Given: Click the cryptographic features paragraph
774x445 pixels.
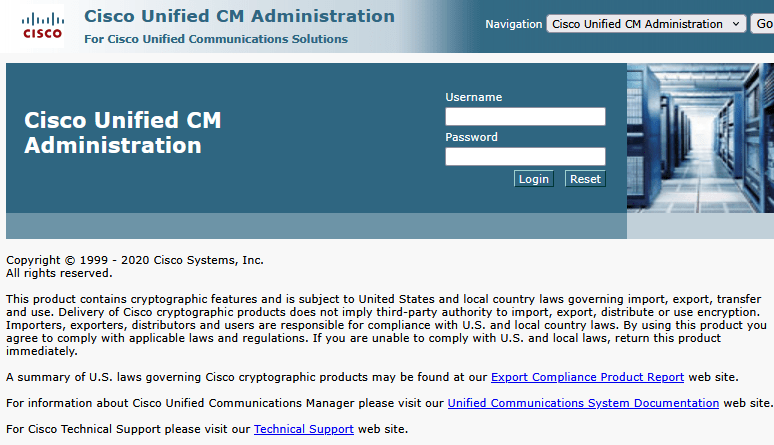Looking at the screenshot, I should pos(387,325).
